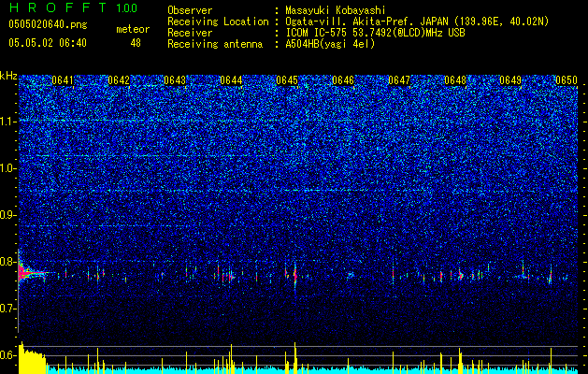Viewport: 588px width, 374px height.
Task: Click the HROFFT program title text
Action: click(58, 7)
